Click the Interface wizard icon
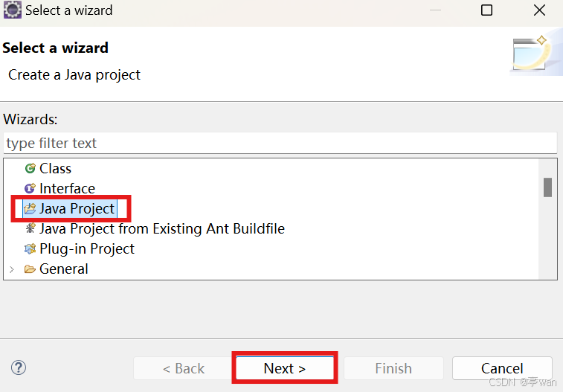The image size is (563, 392). coord(30,188)
